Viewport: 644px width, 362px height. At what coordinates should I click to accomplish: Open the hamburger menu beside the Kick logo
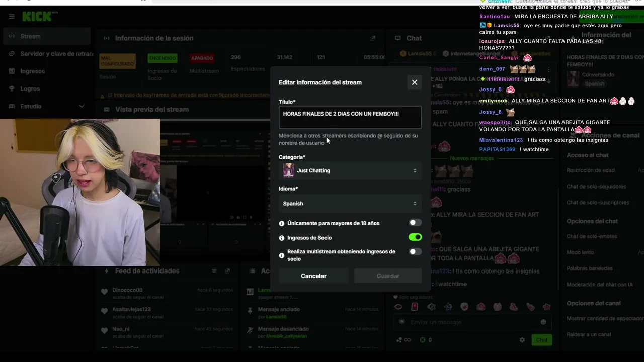[x=12, y=17]
